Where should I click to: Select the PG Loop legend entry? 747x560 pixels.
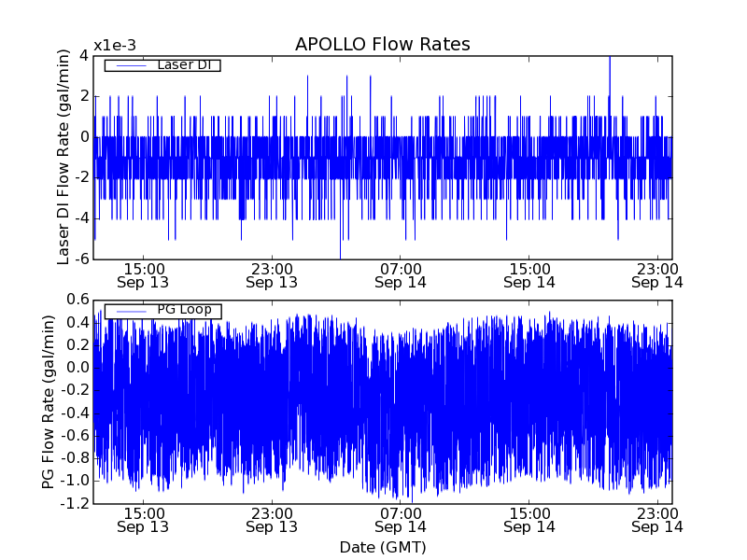(x=162, y=311)
